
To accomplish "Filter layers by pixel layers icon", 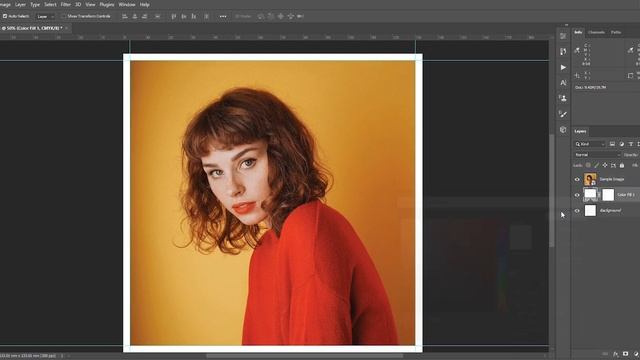I will 612,144.
